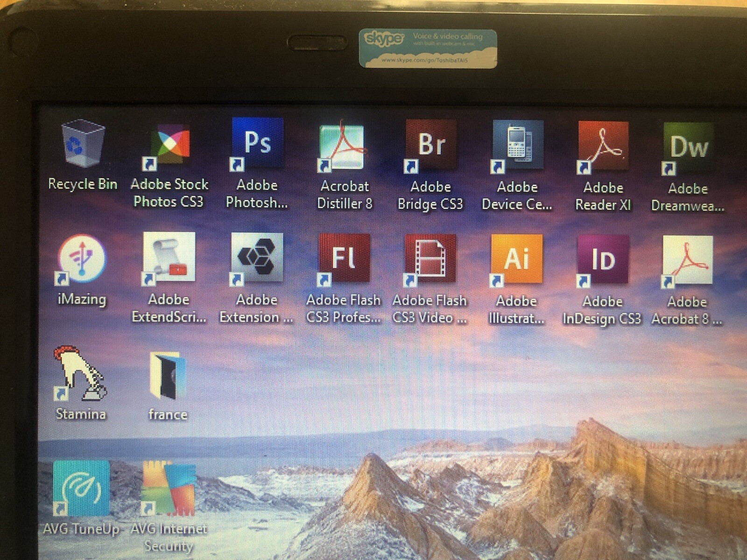
Task: Select the Adobe Extension Manager icon
Action: [256, 259]
